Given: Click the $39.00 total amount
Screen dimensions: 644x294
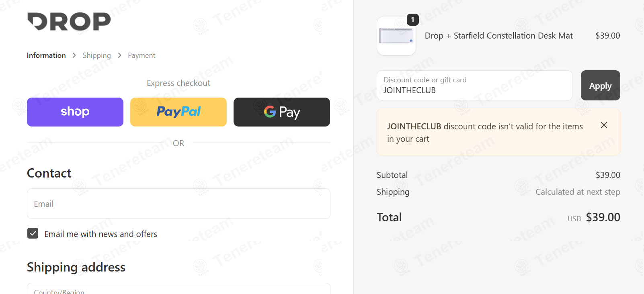Looking at the screenshot, I should point(603,217).
